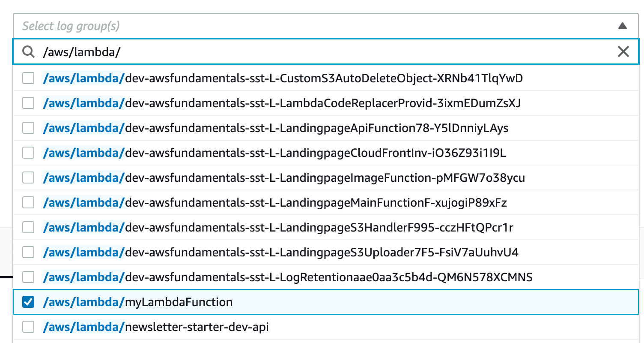
Task: Check the CustomS3AutoDeleteObject-XRNb41TlqYwD checkbox
Action: [x=28, y=78]
